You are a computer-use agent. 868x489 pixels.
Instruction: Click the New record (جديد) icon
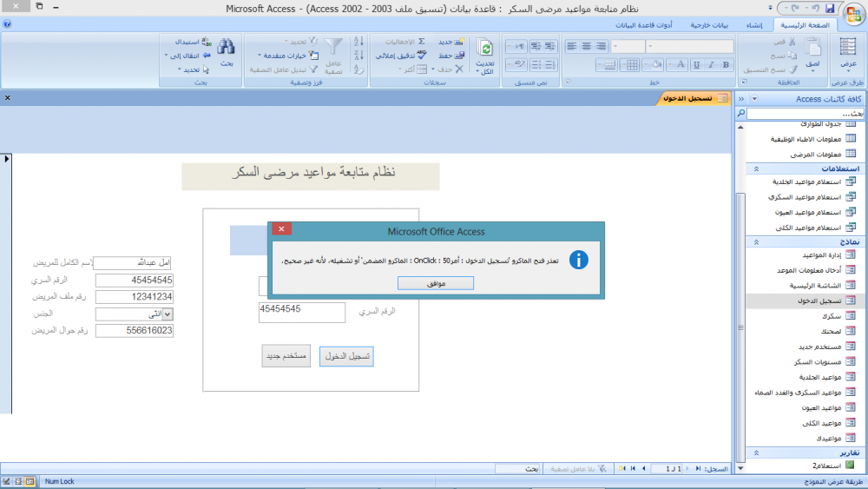[459, 42]
